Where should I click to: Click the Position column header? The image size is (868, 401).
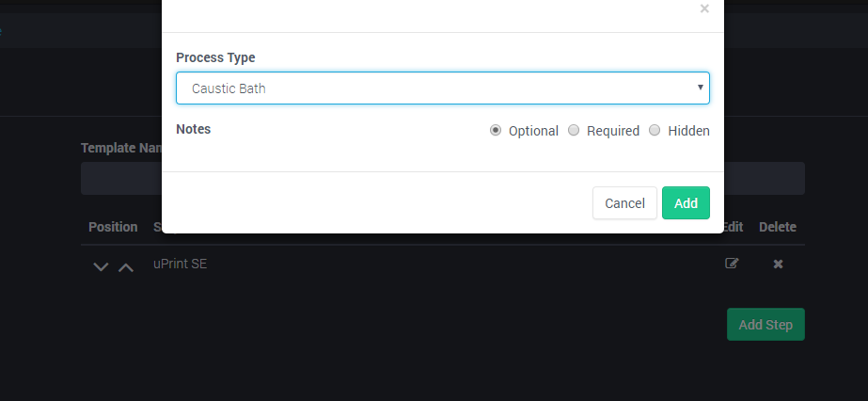click(113, 227)
